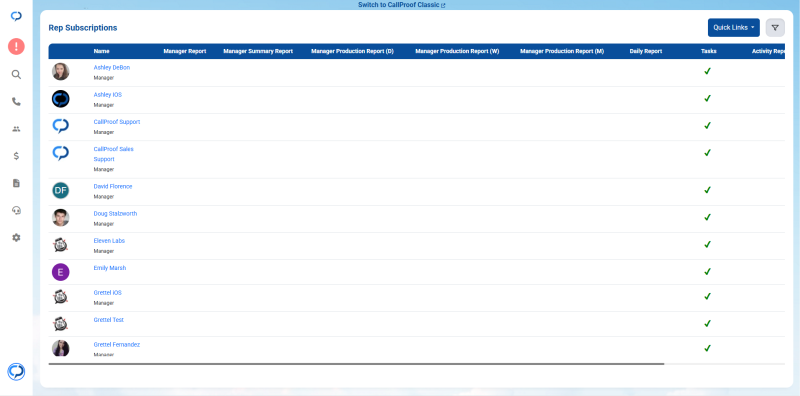Open the red alert notification icon
This screenshot has width=800, height=396.
(x=16, y=47)
